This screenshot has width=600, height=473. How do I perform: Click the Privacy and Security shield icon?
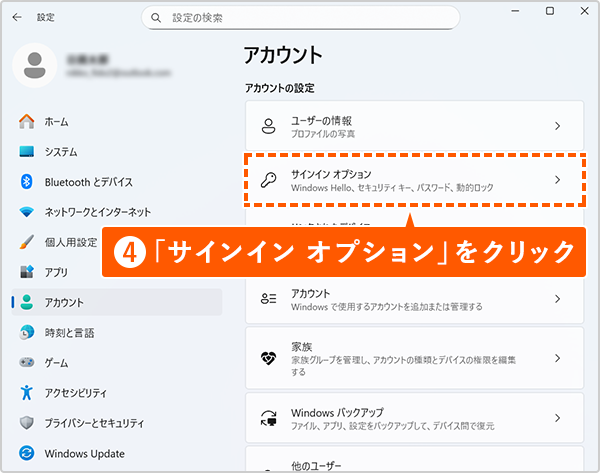(27, 423)
